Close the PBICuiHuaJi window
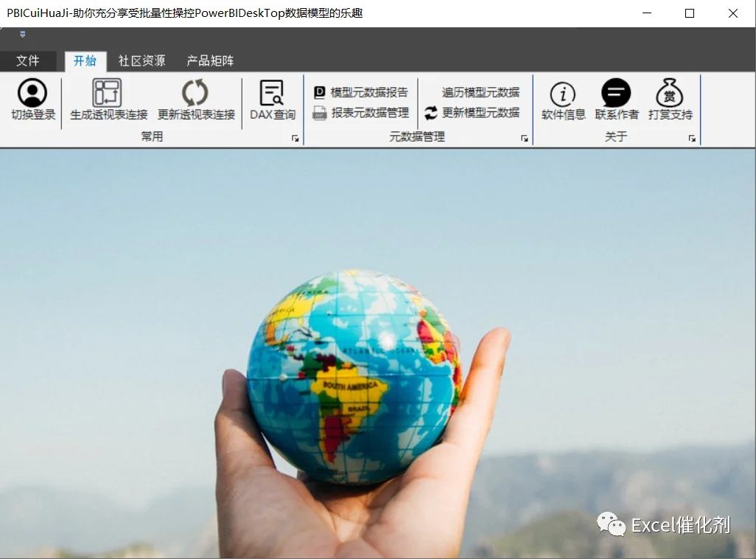The image size is (756, 559). point(733,13)
